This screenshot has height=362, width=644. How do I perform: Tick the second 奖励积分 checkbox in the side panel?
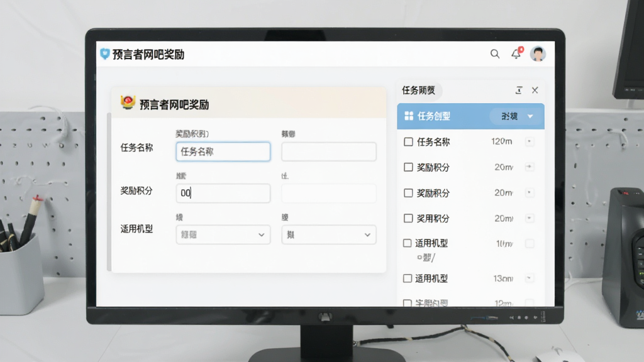click(x=408, y=193)
